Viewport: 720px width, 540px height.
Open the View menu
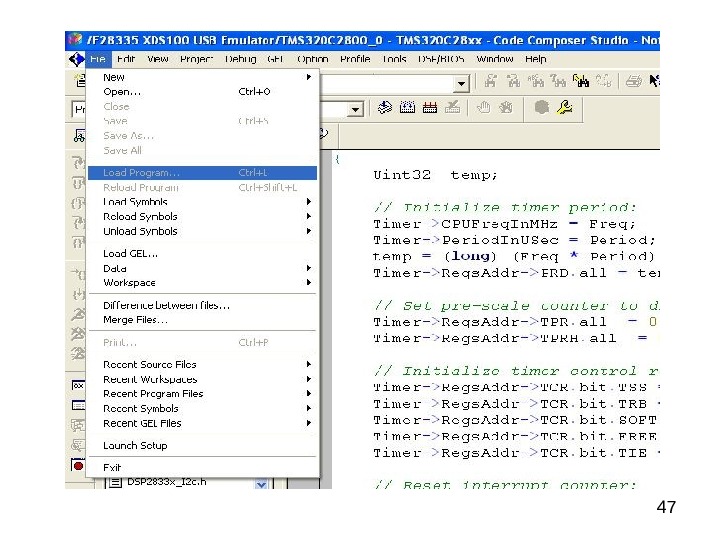[158, 59]
